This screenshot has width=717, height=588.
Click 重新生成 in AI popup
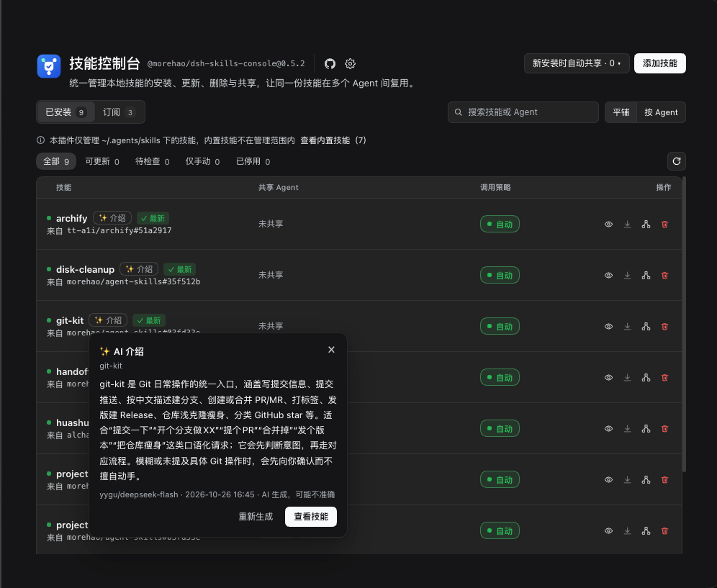click(x=256, y=517)
